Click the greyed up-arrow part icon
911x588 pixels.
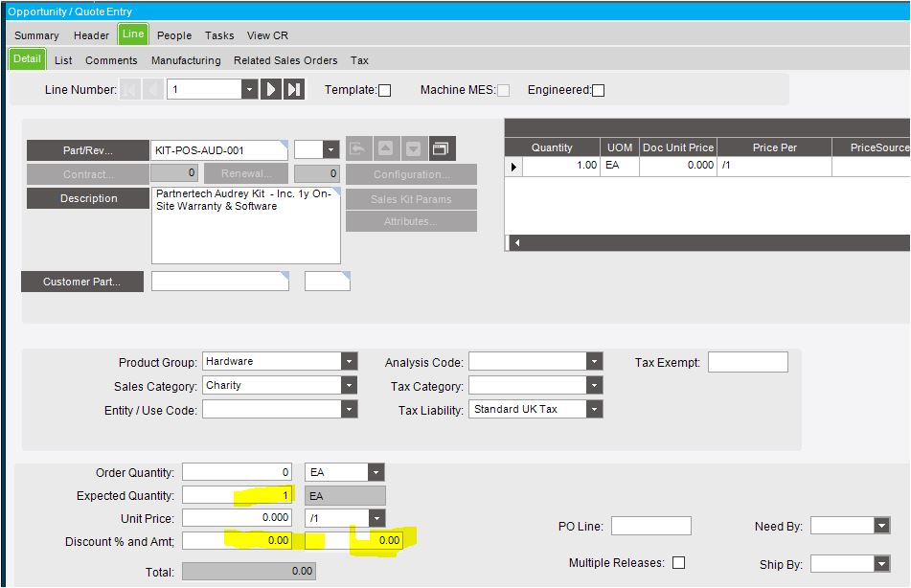pyautogui.click(x=386, y=148)
